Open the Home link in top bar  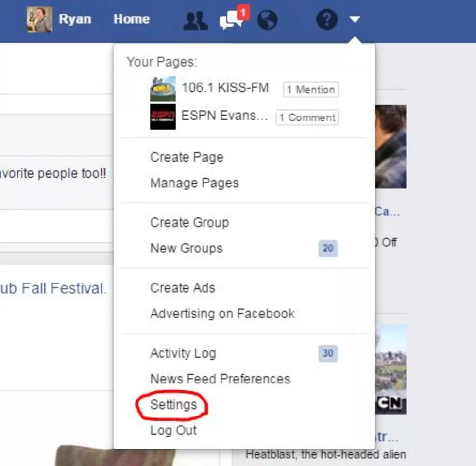[132, 19]
